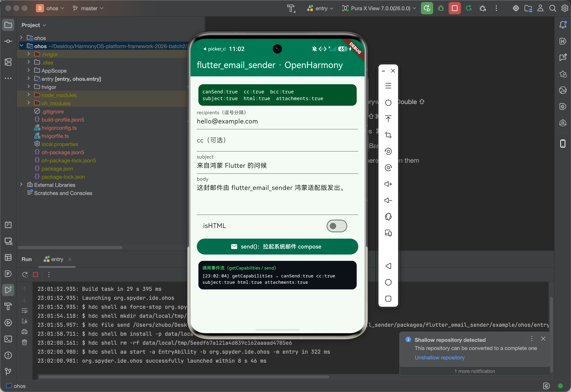Open the Notifications bell panel
The width and height of the screenshot is (571, 392).
click(x=563, y=25)
